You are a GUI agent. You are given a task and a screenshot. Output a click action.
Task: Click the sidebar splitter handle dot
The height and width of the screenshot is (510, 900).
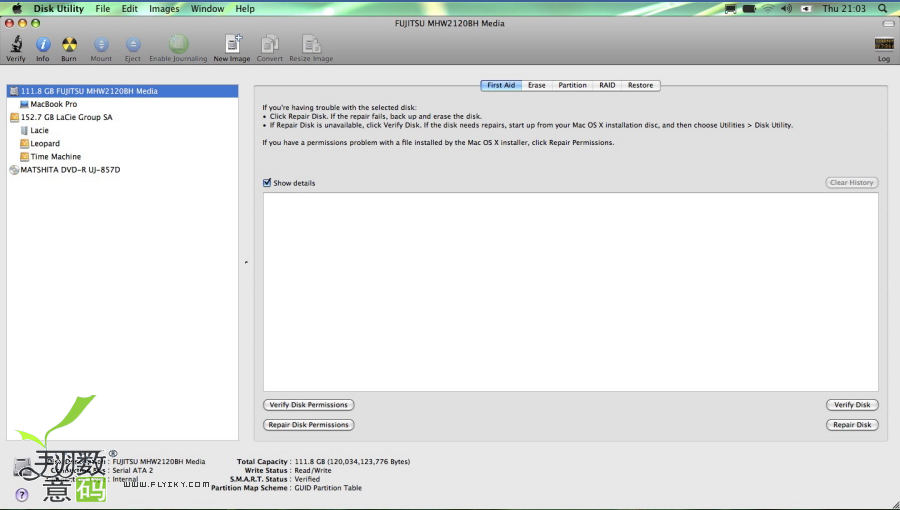point(246,262)
